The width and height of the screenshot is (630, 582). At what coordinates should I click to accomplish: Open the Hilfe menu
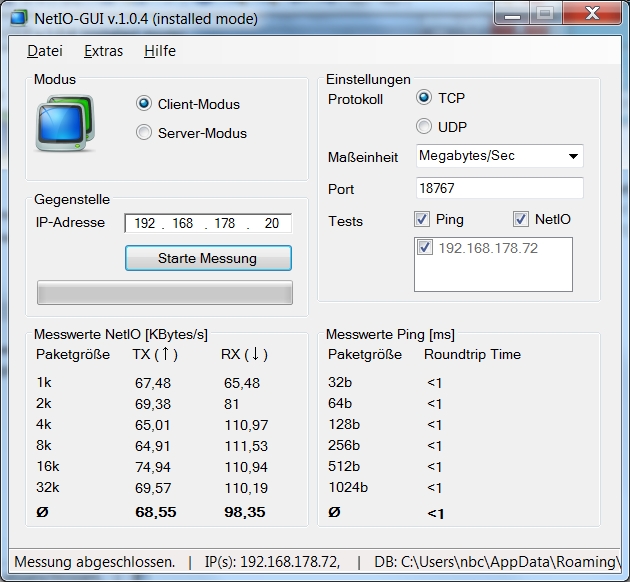pos(160,51)
